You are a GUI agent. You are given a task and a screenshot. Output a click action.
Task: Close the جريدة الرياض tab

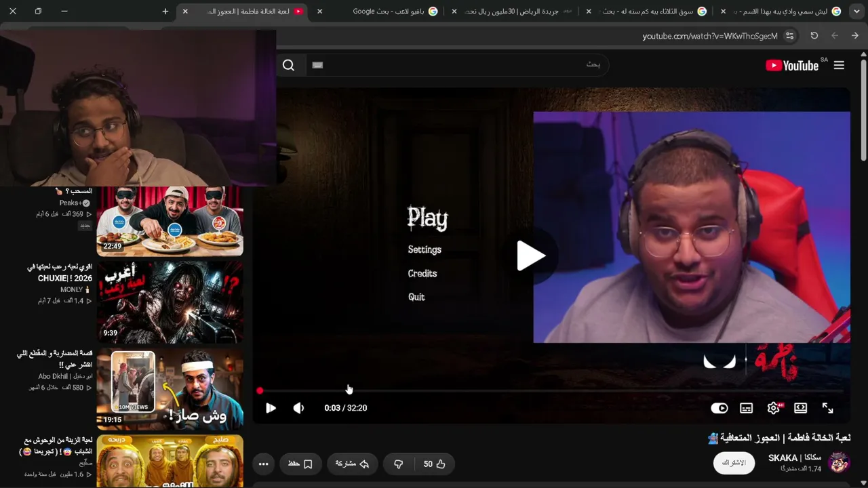click(454, 12)
